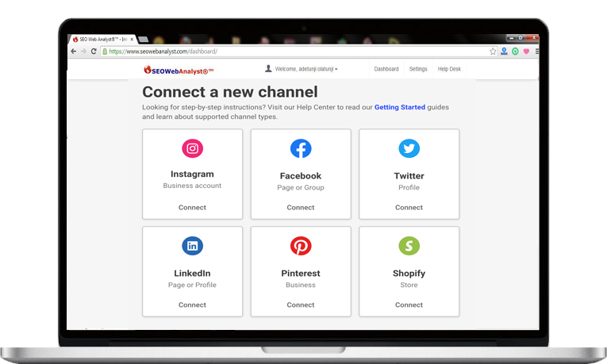Screen dimensions: 607x364
Task: Click the 'Page or Profile' subtitle
Action: [x=192, y=285]
